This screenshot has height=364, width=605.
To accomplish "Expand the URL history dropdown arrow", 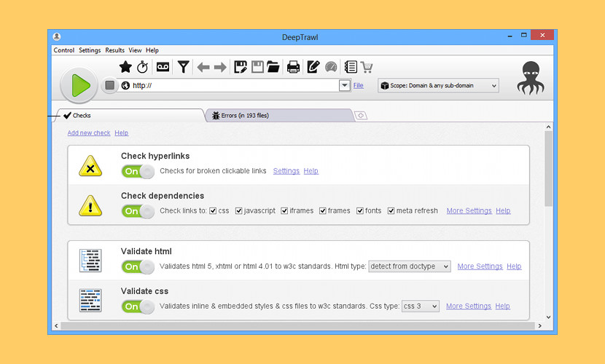I will 345,85.
